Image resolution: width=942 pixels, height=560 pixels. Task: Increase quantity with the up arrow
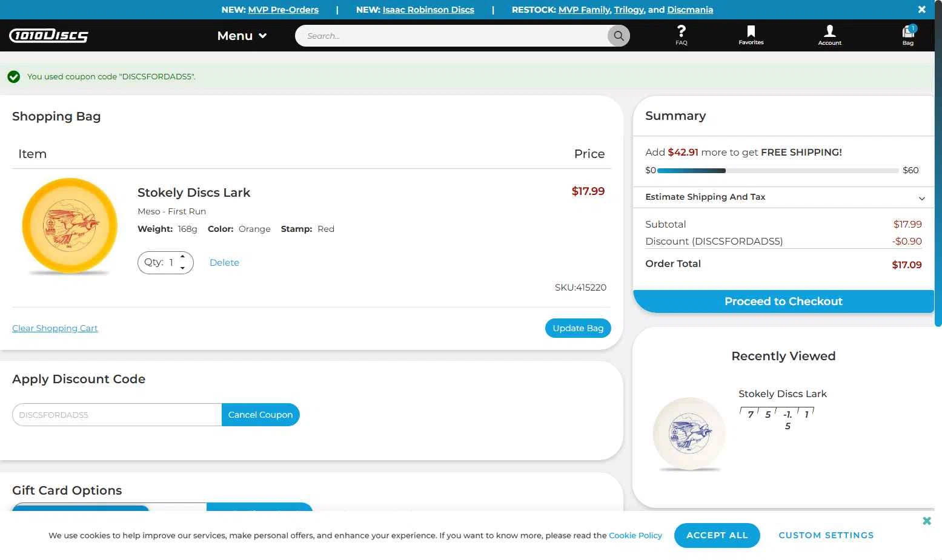click(182, 257)
